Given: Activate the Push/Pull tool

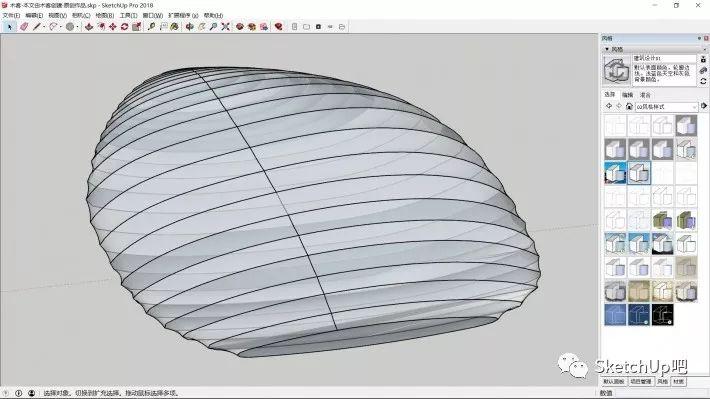Looking at the screenshot, I should coord(89,27).
